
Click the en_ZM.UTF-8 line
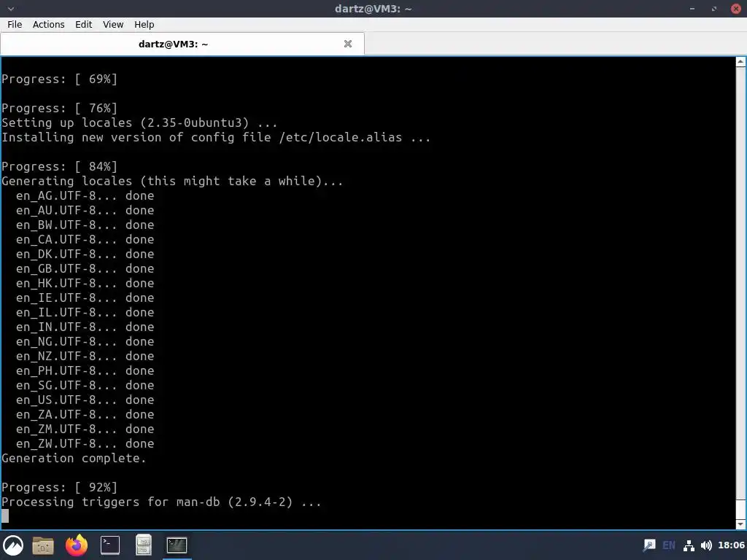[85, 429]
